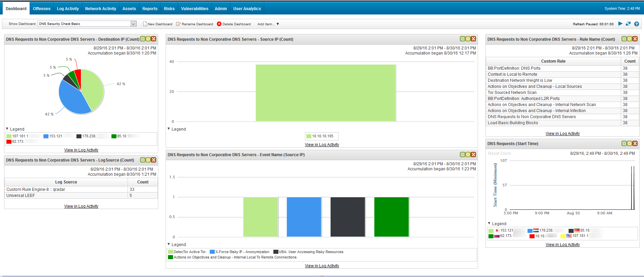Click the 10.10.10.105 legend color swatch

pos(308,136)
